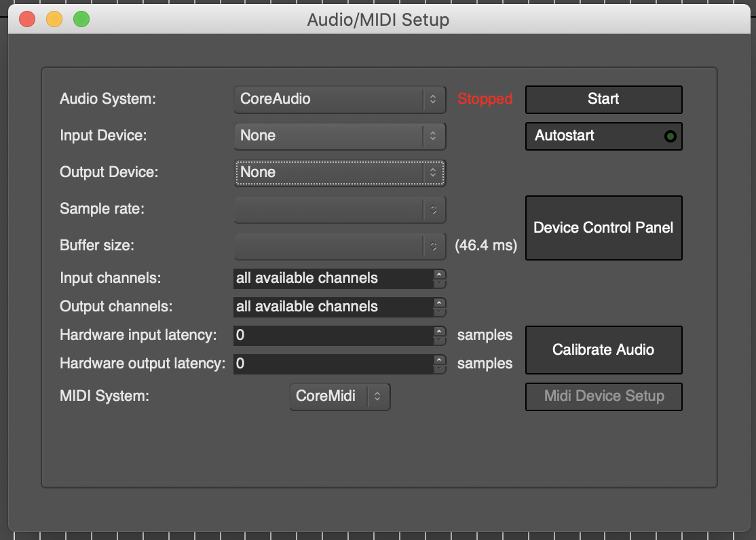Open the Audio System CoreAudio dropdown
Image resolution: width=756 pixels, height=540 pixels.
coord(339,99)
